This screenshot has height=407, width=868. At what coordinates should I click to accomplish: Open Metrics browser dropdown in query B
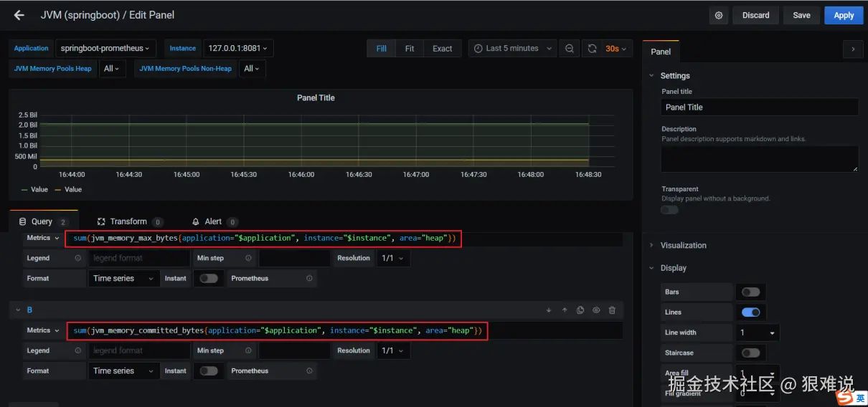coord(42,330)
